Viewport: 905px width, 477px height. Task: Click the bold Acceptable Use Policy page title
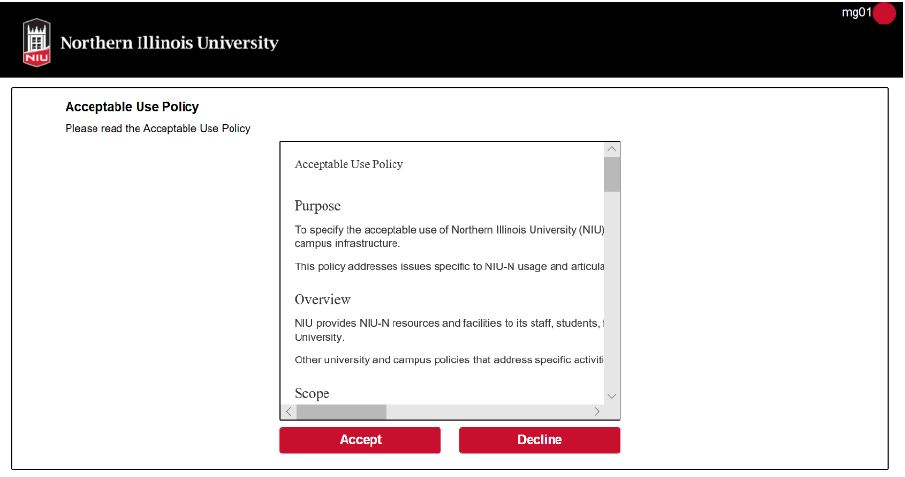pos(132,107)
